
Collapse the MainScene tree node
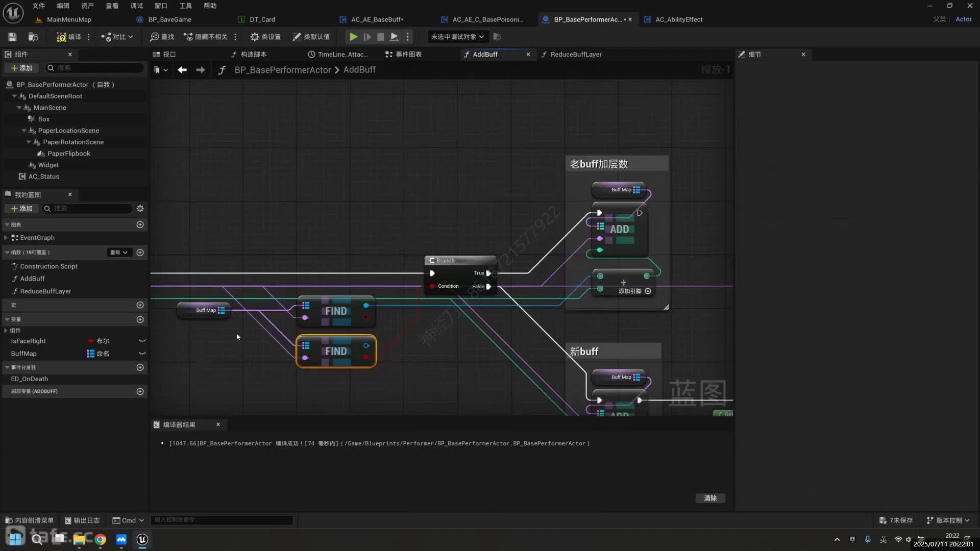19,108
